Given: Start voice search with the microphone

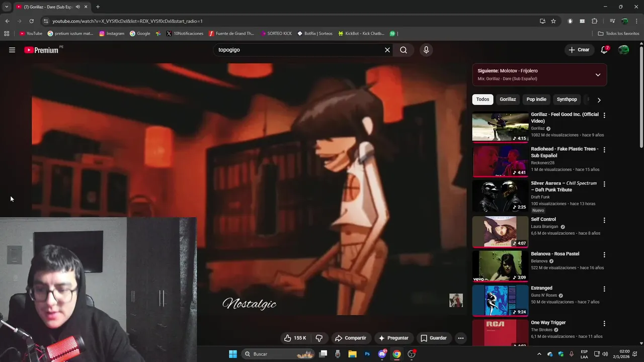Looking at the screenshot, I should 426,50.
